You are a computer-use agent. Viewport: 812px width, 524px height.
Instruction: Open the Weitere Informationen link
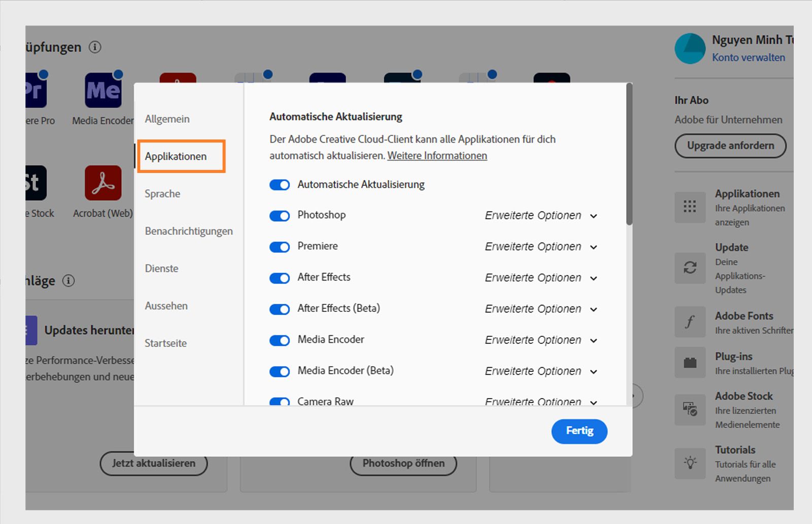tap(437, 156)
